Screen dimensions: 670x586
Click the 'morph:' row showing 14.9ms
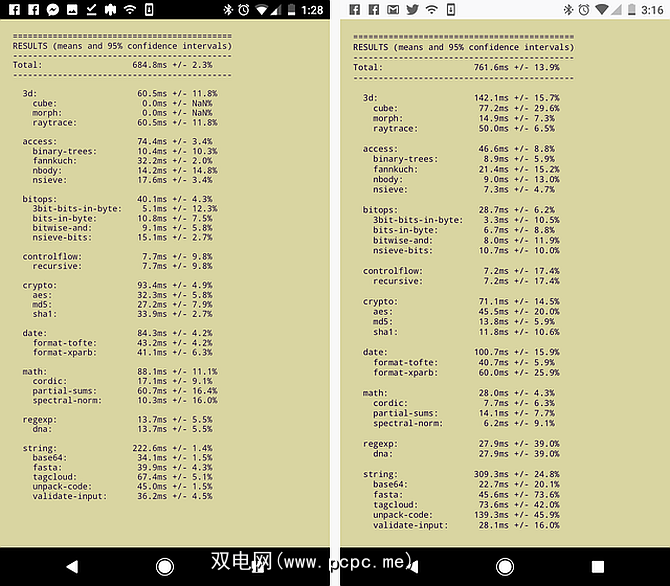click(464, 118)
